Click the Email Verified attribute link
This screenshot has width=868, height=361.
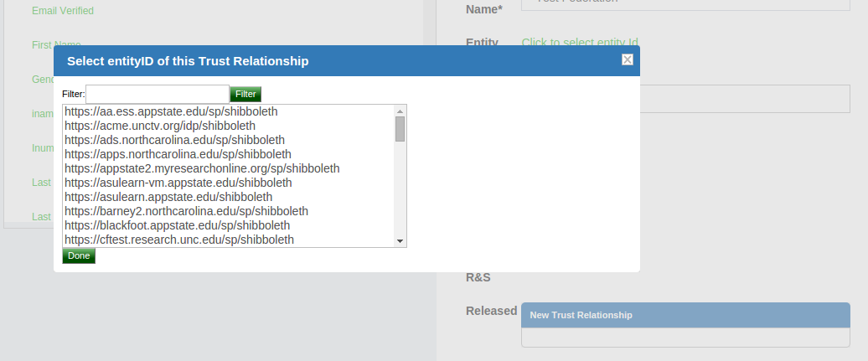(x=63, y=11)
